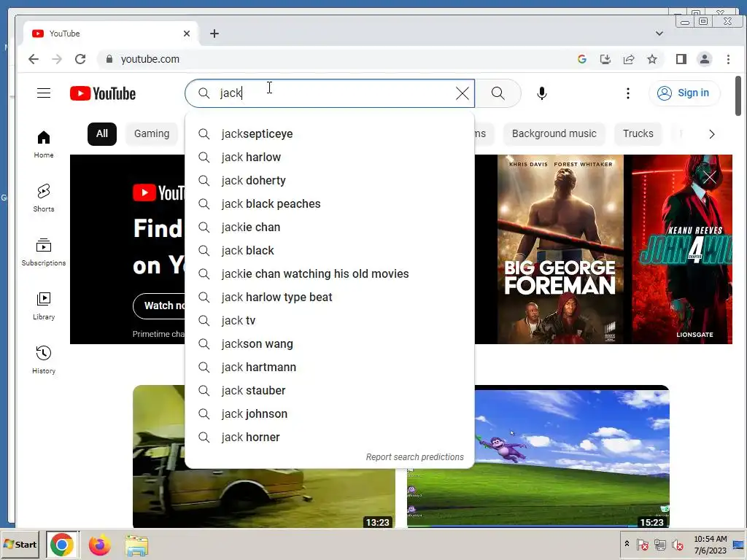Close the YouTube tab

[187, 34]
